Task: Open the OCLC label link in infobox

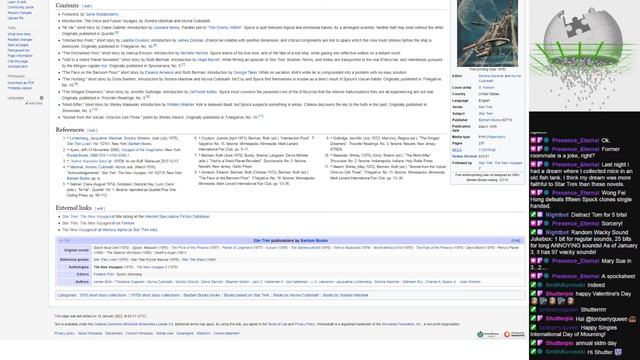Action: click(456, 150)
